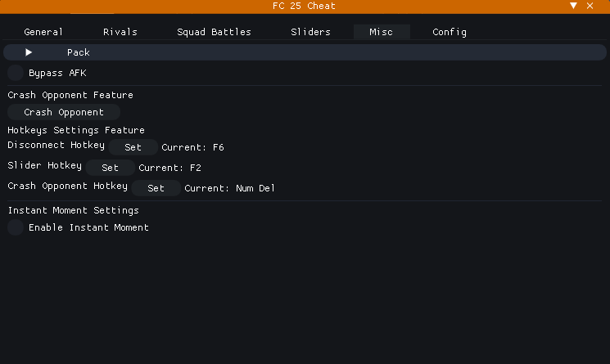610x364 pixels.
Task: Open the Config tab
Action: (450, 33)
